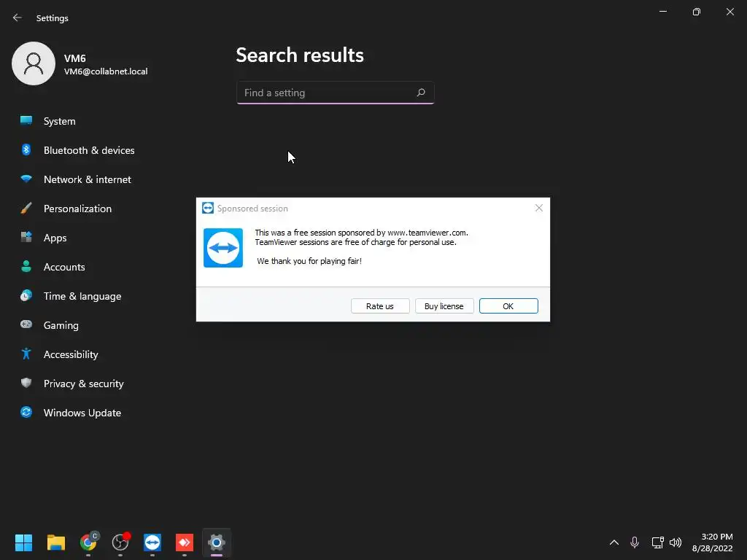Open File Explorer from taskbar
The height and width of the screenshot is (560, 747).
[55, 542]
